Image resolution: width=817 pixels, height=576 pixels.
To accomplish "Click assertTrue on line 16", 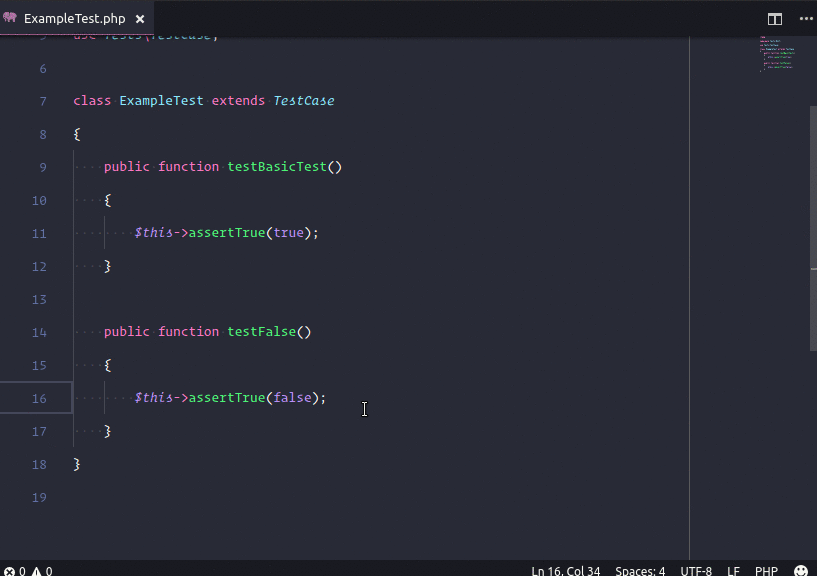I will 227,398.
